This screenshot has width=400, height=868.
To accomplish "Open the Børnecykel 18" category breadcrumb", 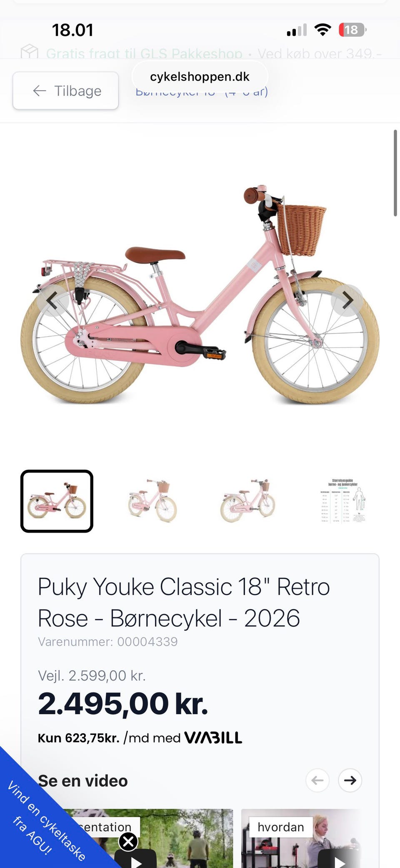I will coord(202,92).
